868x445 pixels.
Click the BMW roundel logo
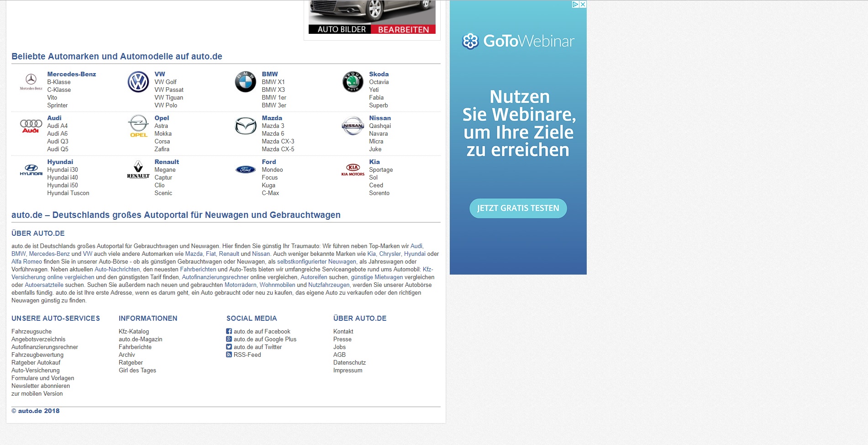pos(245,82)
